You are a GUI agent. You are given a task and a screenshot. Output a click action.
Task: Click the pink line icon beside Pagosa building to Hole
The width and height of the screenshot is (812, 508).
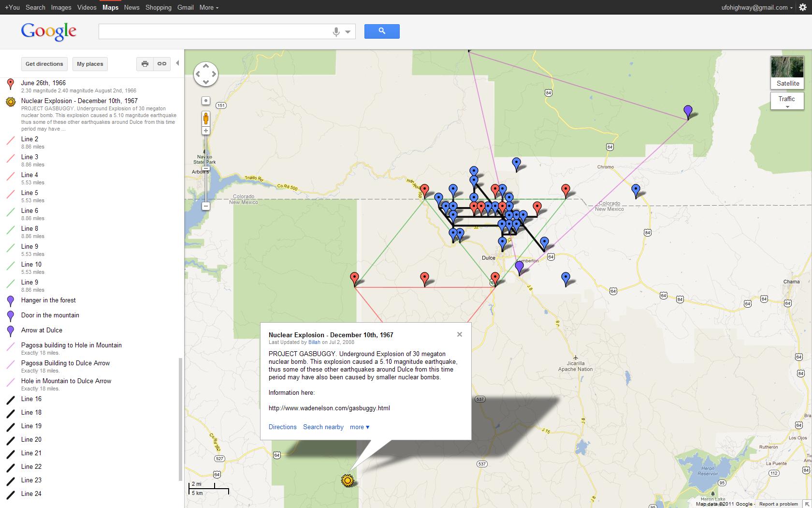click(11, 347)
